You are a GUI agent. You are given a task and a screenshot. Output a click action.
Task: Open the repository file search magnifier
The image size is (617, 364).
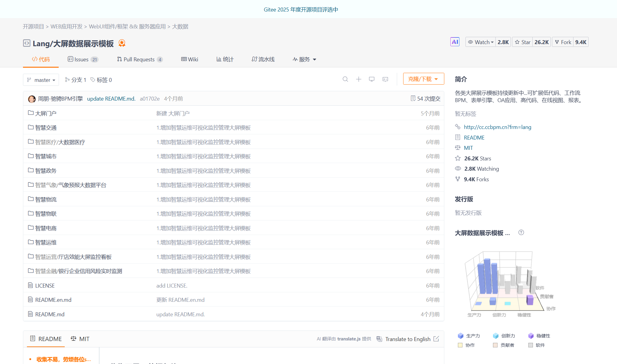345,79
